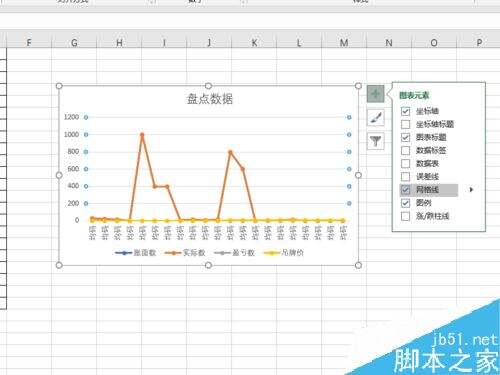500x375 pixels.
Task: Uncheck the 网格线 checkbox
Action: [x=405, y=190]
